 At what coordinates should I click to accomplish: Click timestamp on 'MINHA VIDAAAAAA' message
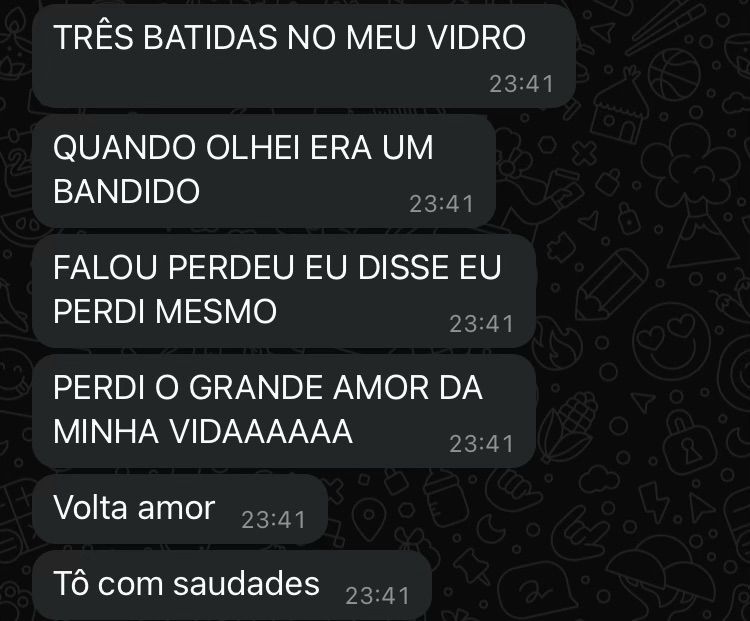(482, 444)
